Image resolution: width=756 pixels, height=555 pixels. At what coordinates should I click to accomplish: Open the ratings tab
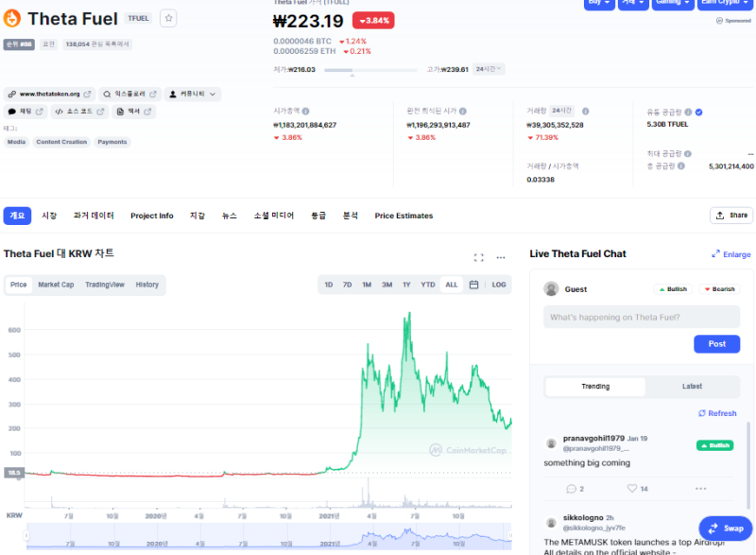pyautogui.click(x=318, y=216)
